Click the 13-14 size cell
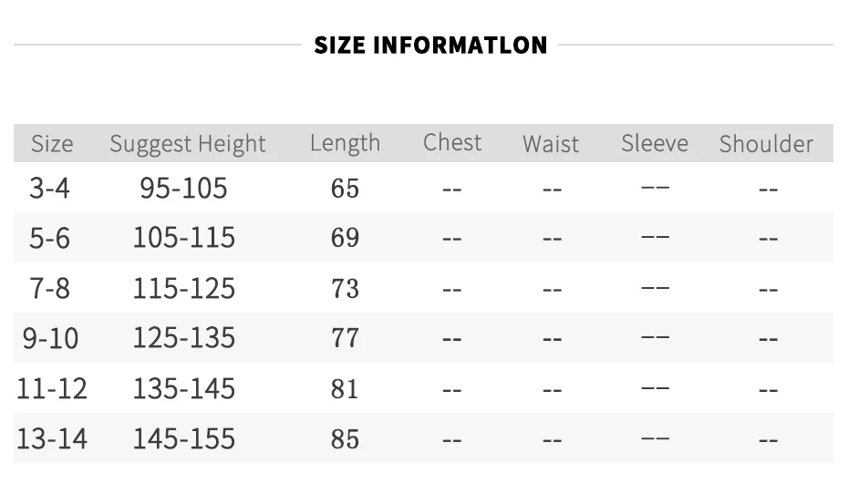The height and width of the screenshot is (504, 848). click(52, 438)
